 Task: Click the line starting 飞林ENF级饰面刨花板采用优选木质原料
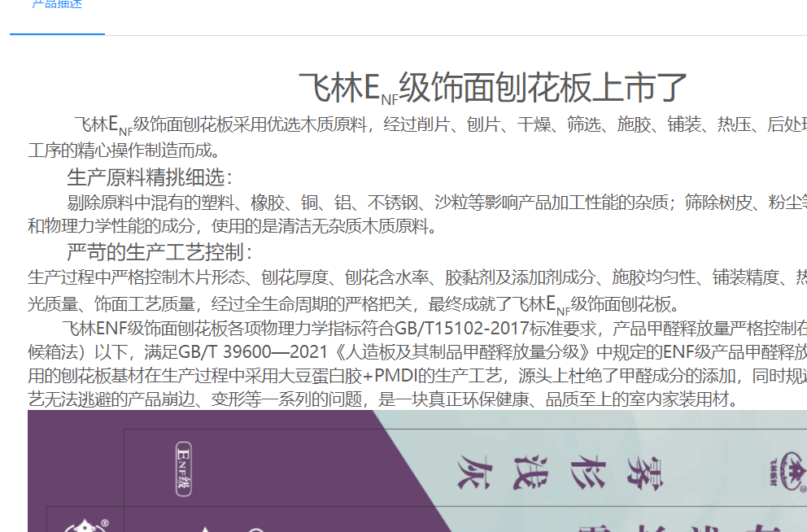441,125
